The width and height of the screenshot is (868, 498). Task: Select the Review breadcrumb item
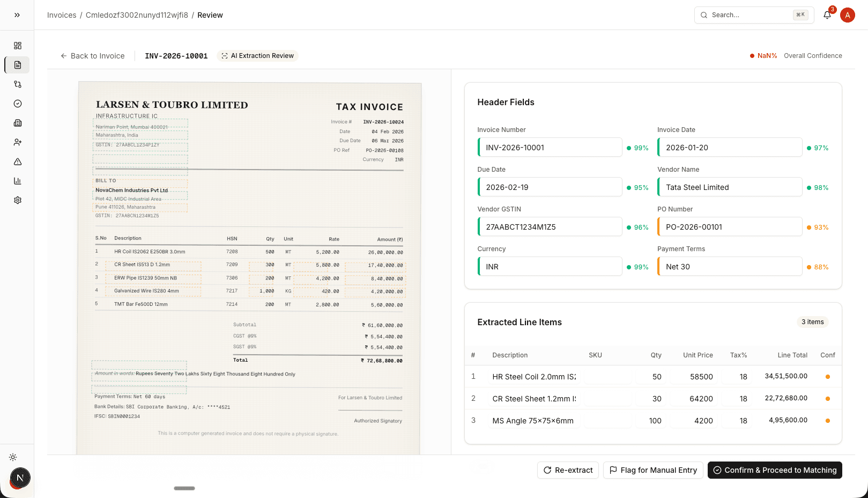(x=210, y=15)
